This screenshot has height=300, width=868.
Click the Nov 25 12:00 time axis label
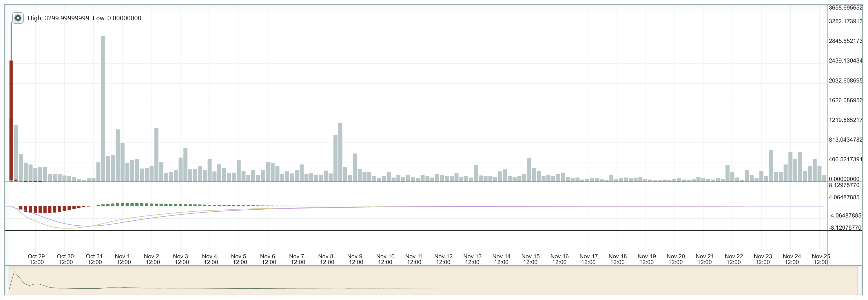(820, 259)
